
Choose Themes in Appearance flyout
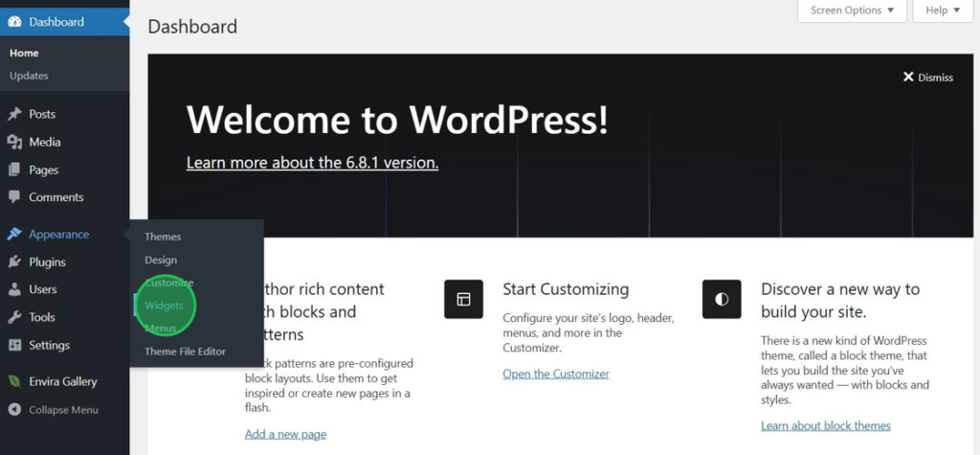click(163, 237)
